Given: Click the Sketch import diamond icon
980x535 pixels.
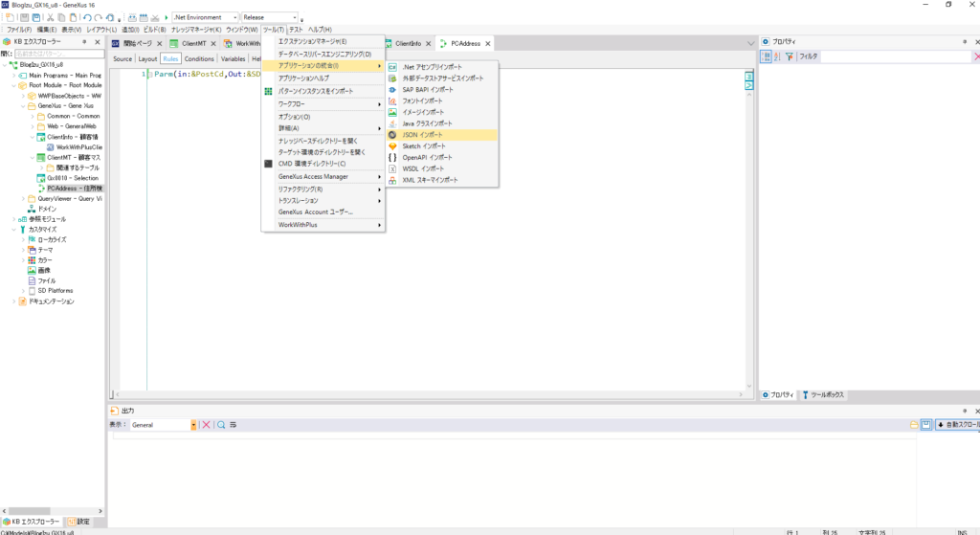Looking at the screenshot, I should coord(392,145).
